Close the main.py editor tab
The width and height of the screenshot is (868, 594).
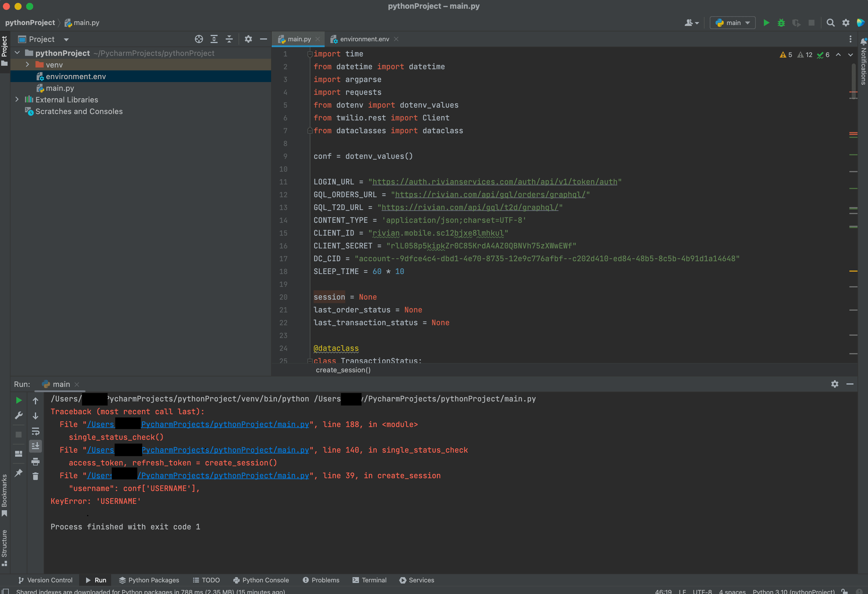(x=317, y=39)
